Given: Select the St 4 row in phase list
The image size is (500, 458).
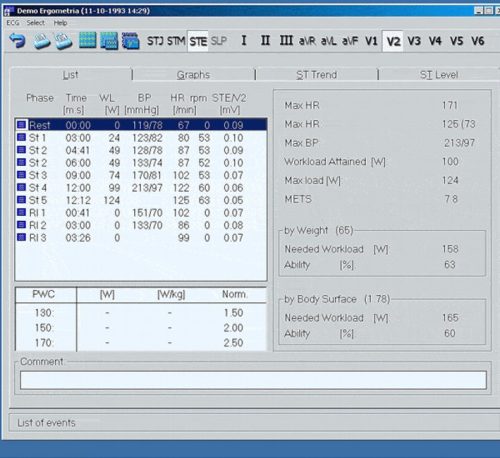Looking at the screenshot, I should [141, 188].
